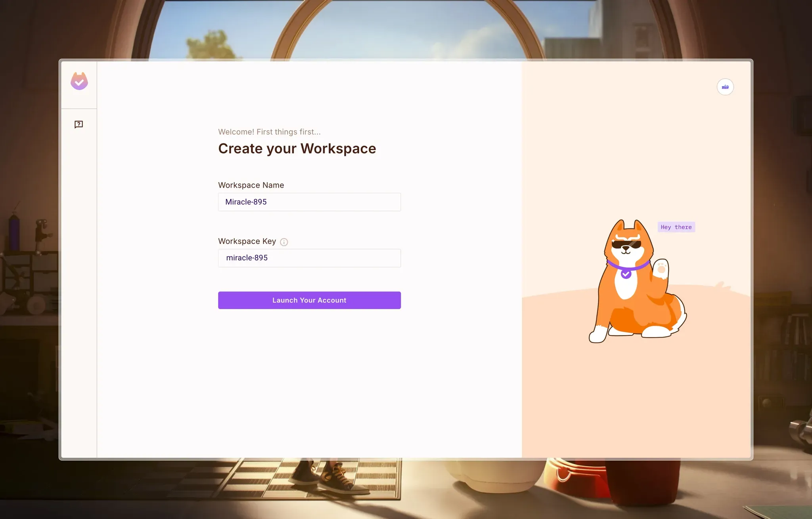
Task: Focus the Workspace Name input field
Action: [x=309, y=202]
